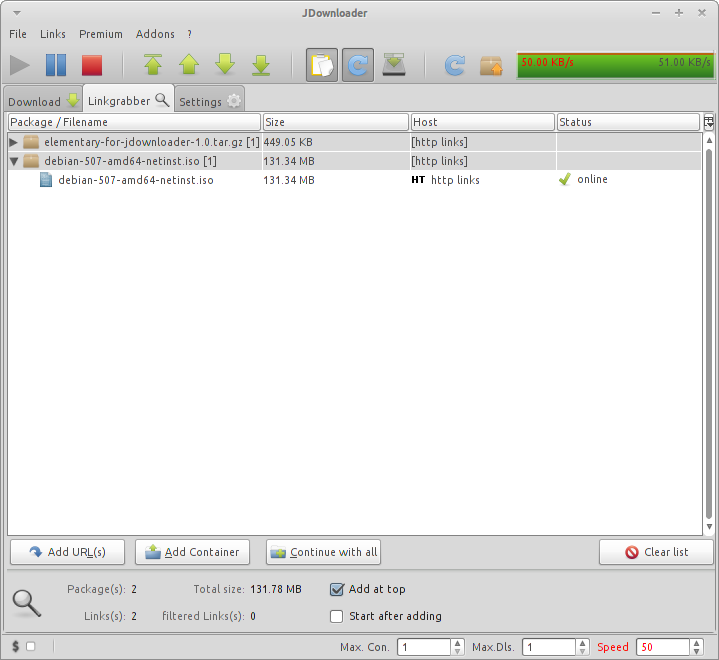Toggle the premium $ checkbox

pos(31,646)
